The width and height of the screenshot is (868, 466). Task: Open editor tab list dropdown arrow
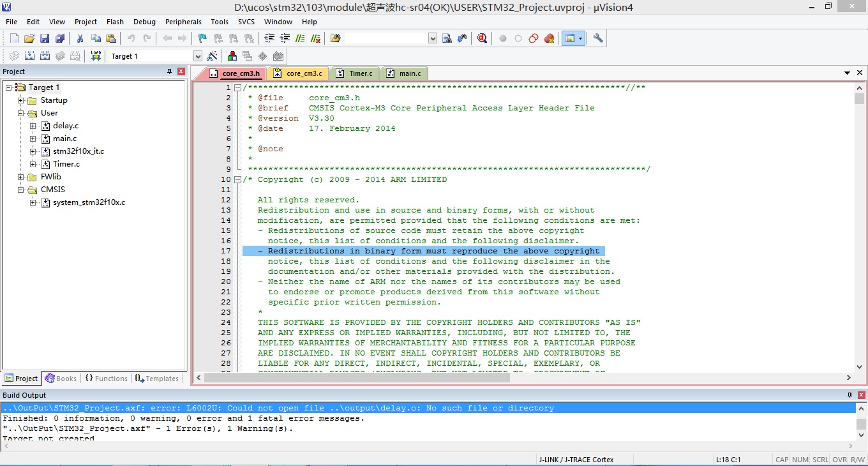coord(848,73)
